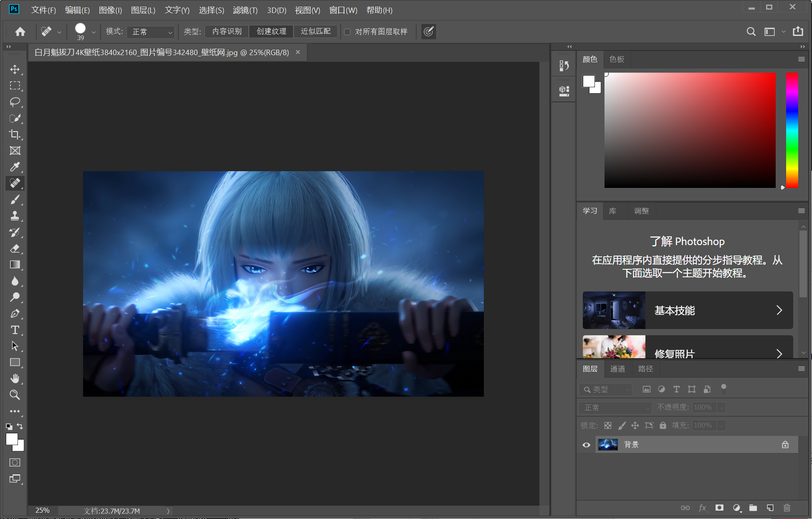The height and width of the screenshot is (519, 812).
Task: Open the 文件(F) menu
Action: 43,10
